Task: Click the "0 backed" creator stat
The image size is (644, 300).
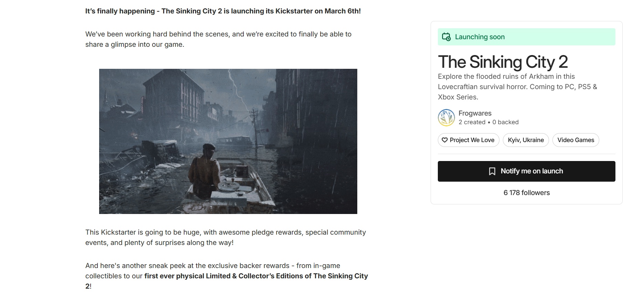Action: coord(505,122)
